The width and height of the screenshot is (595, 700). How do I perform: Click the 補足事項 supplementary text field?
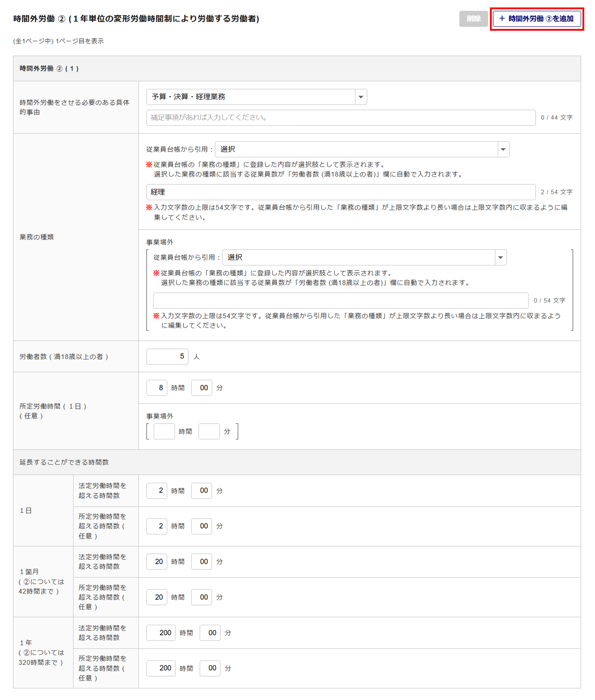click(x=341, y=118)
